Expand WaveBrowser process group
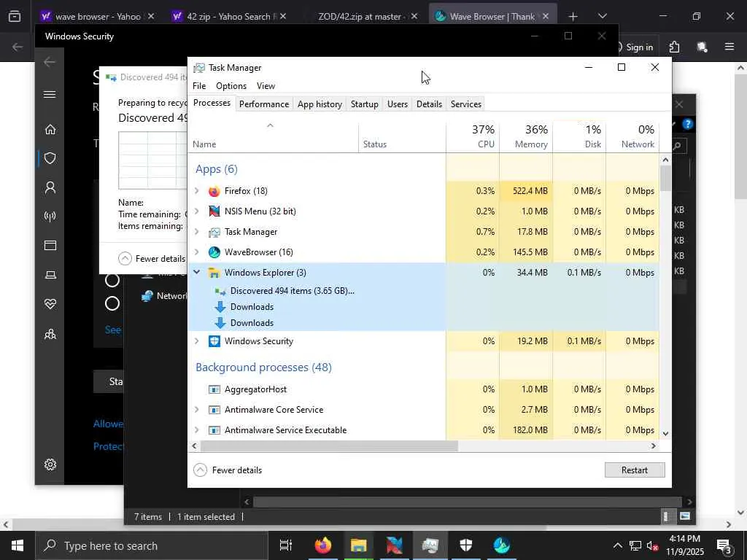747x560 pixels. click(x=197, y=252)
